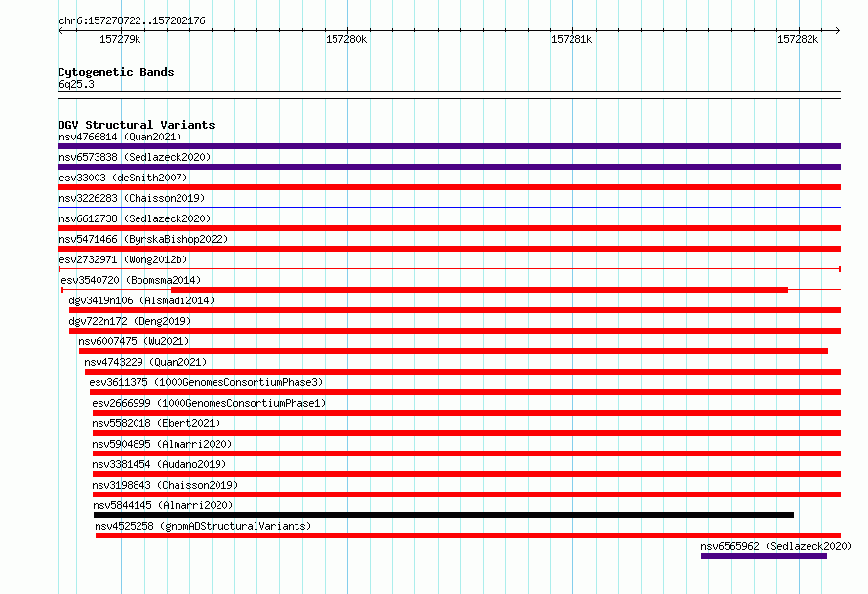Select the nsv6007475 (Wu2021) variant
This screenshot has width=868, height=594.
(x=454, y=351)
